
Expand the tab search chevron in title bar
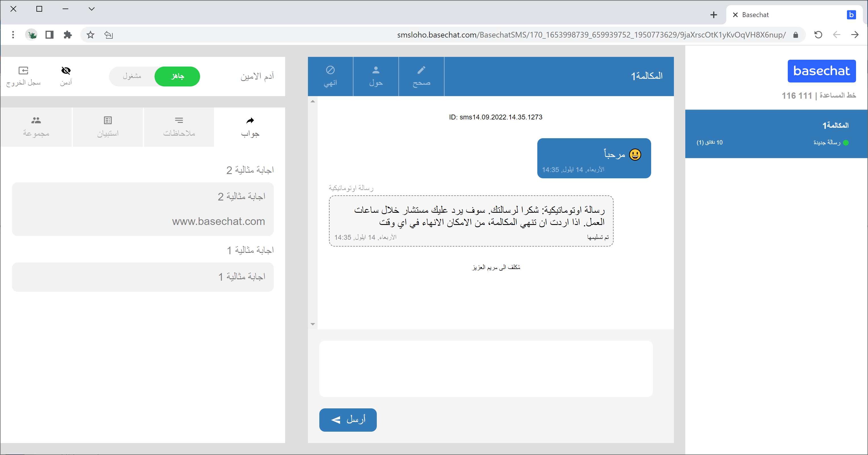[x=91, y=9]
